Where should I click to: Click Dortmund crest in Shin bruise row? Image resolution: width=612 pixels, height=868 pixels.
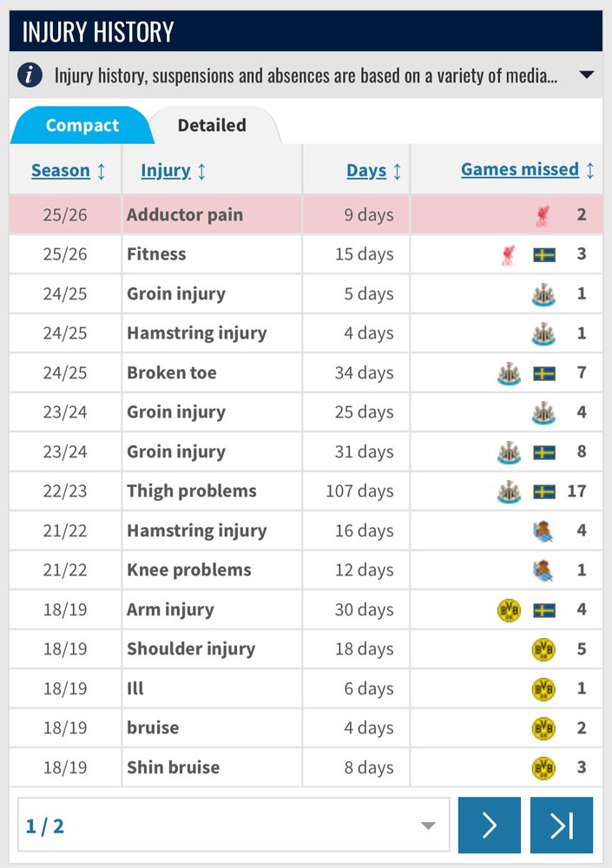tap(543, 768)
